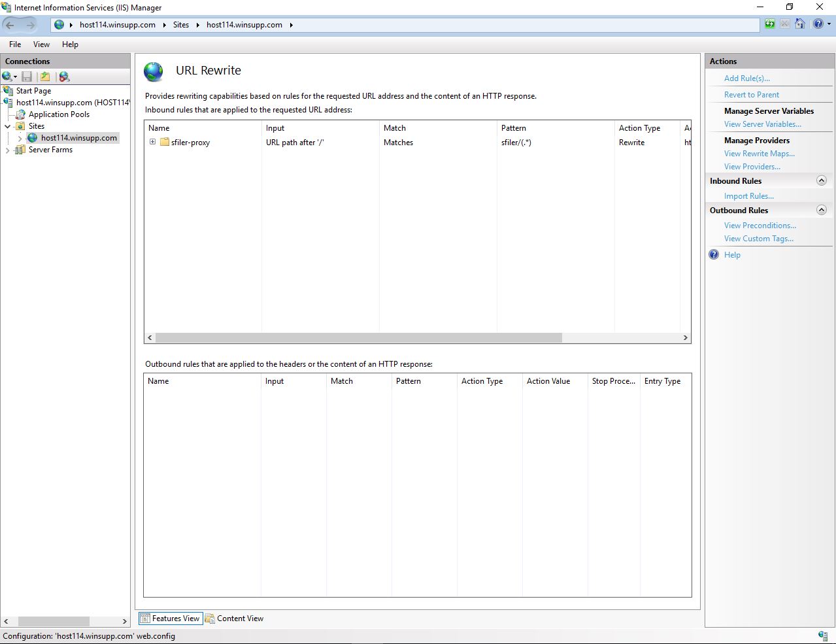Click the Server Farms icon in tree

click(x=21, y=150)
